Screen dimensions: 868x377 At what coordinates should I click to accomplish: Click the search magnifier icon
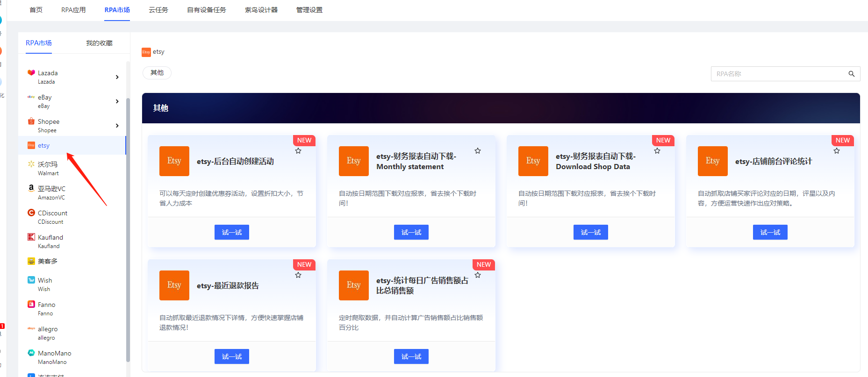(852, 74)
